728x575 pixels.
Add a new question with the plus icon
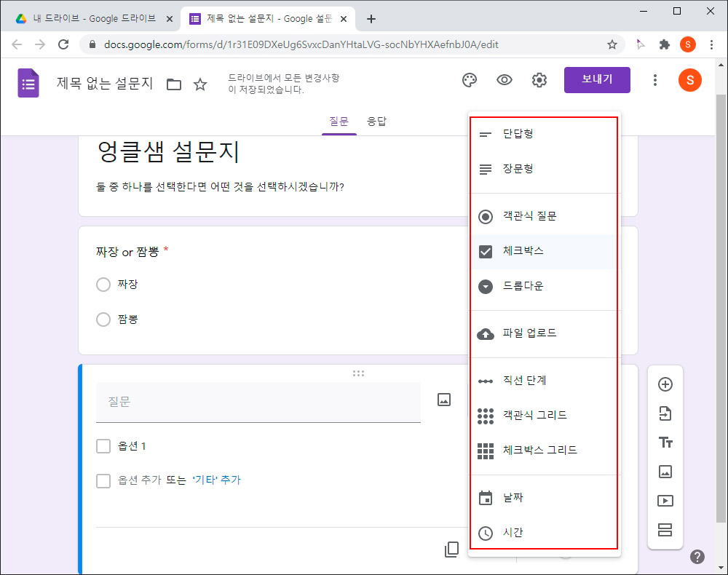(665, 384)
